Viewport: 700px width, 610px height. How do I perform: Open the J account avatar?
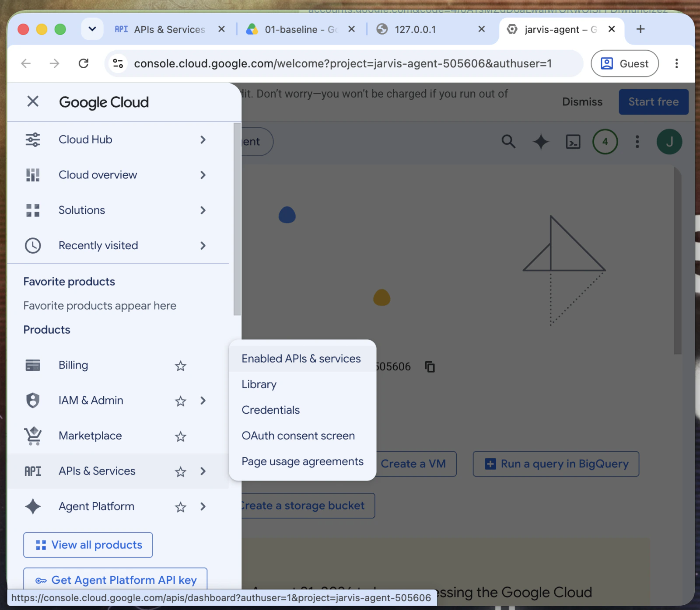coord(669,142)
